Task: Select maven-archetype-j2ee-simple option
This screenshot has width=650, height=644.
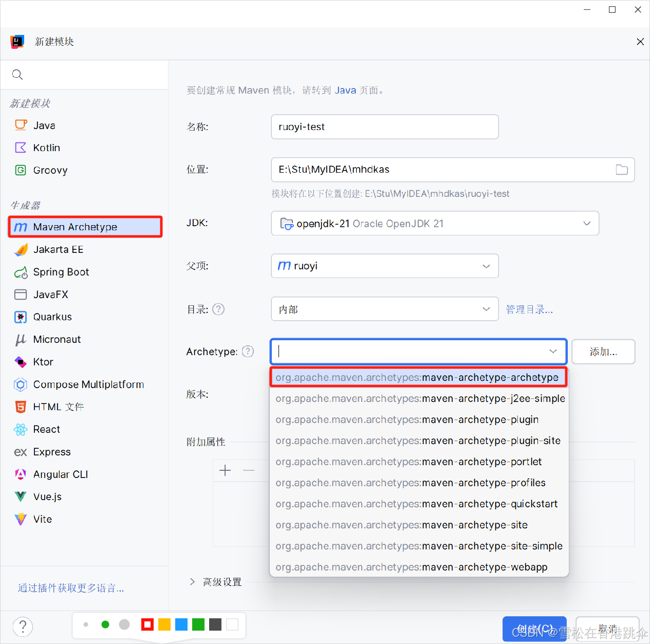Action: coord(419,398)
